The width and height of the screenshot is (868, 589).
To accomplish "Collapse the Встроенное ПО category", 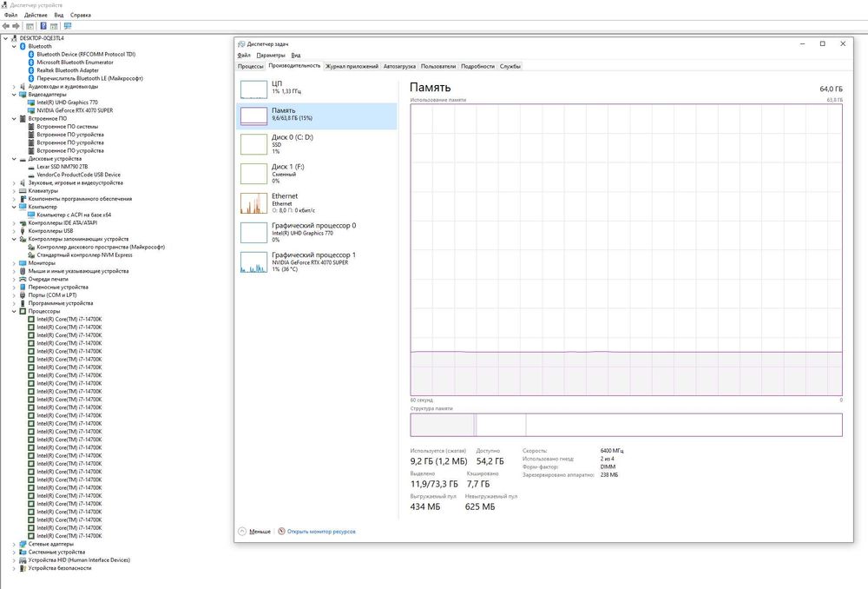I will (x=14, y=118).
